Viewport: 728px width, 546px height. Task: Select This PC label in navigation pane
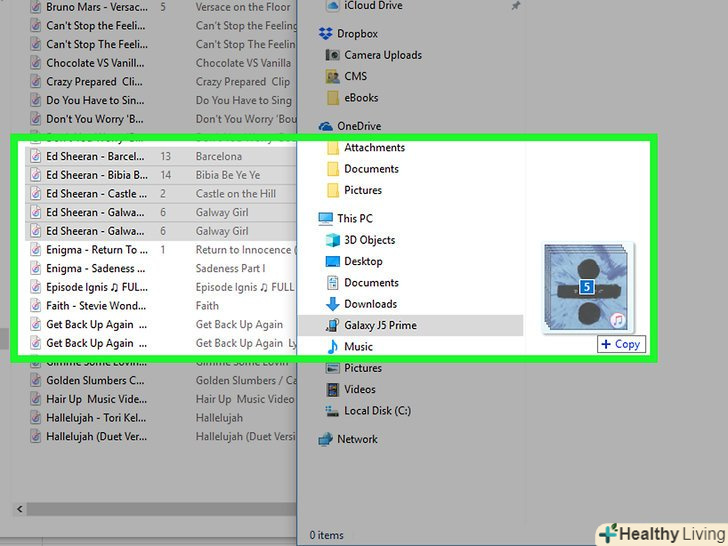pyautogui.click(x=355, y=219)
